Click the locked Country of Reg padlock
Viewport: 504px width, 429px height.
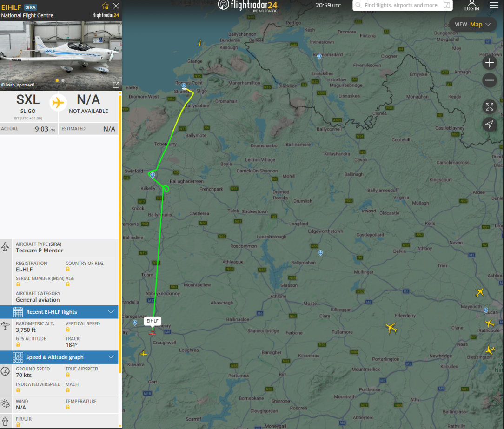tap(67, 269)
